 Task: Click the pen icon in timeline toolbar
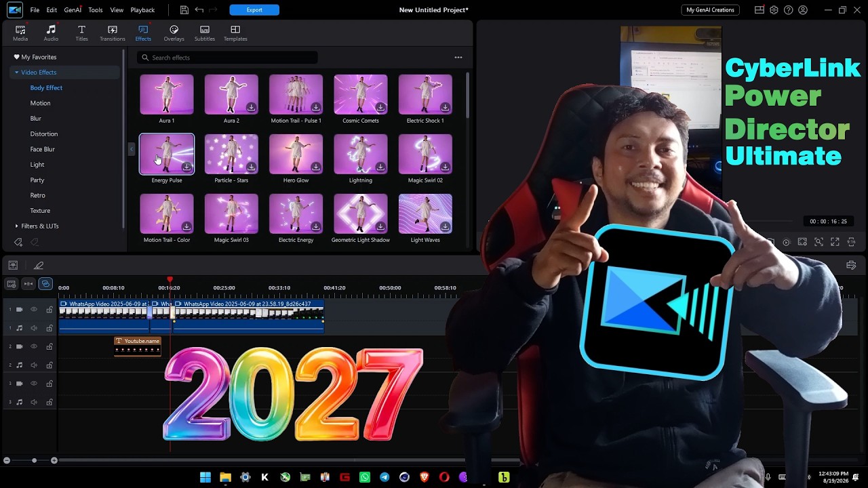coord(39,266)
